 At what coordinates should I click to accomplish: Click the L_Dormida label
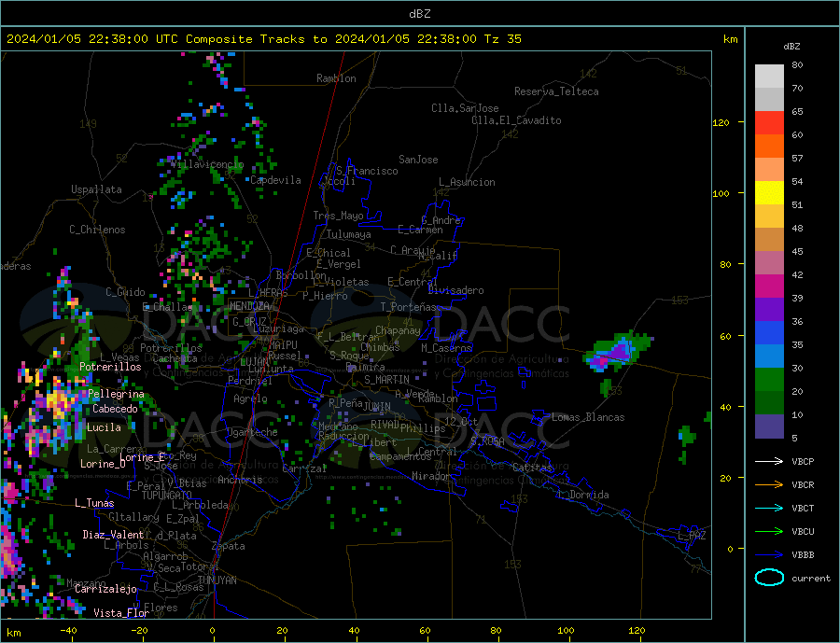point(584,495)
